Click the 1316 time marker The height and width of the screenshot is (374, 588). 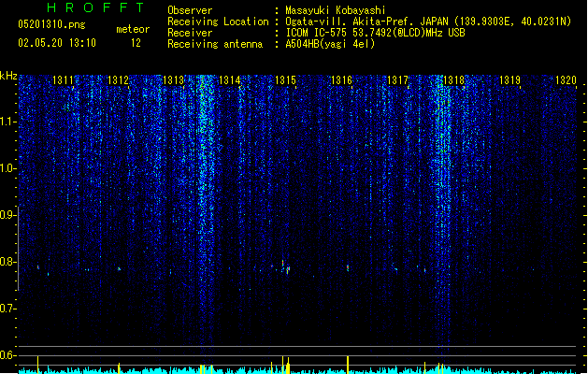tap(341, 80)
